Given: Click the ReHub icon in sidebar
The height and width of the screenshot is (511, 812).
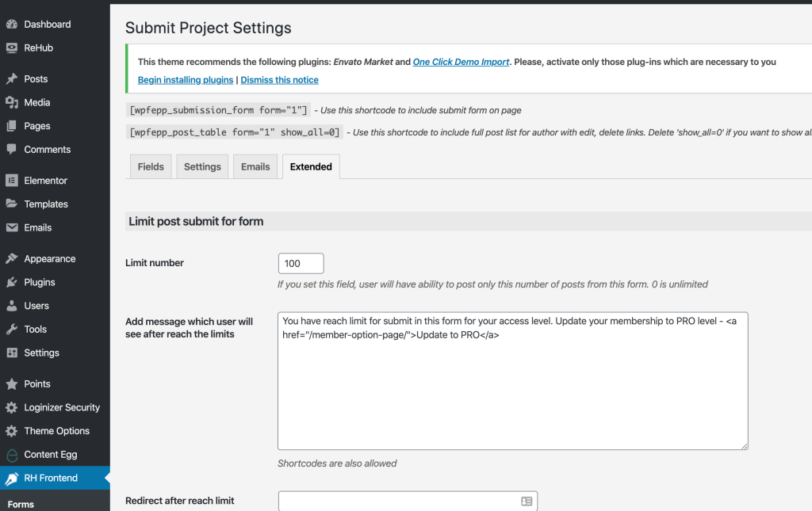Looking at the screenshot, I should pyautogui.click(x=12, y=48).
